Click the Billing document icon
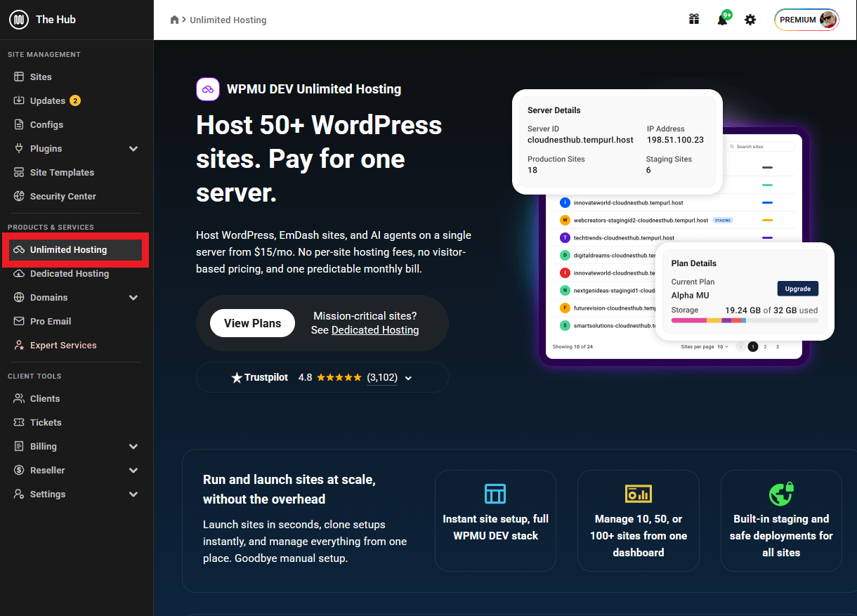Viewport: 857px width, 616px height. [19, 446]
